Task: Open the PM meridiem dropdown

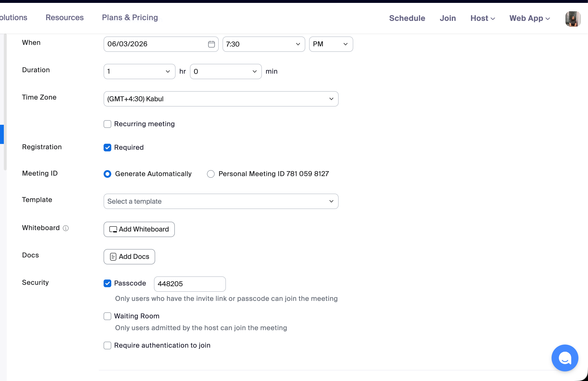Action: click(331, 44)
